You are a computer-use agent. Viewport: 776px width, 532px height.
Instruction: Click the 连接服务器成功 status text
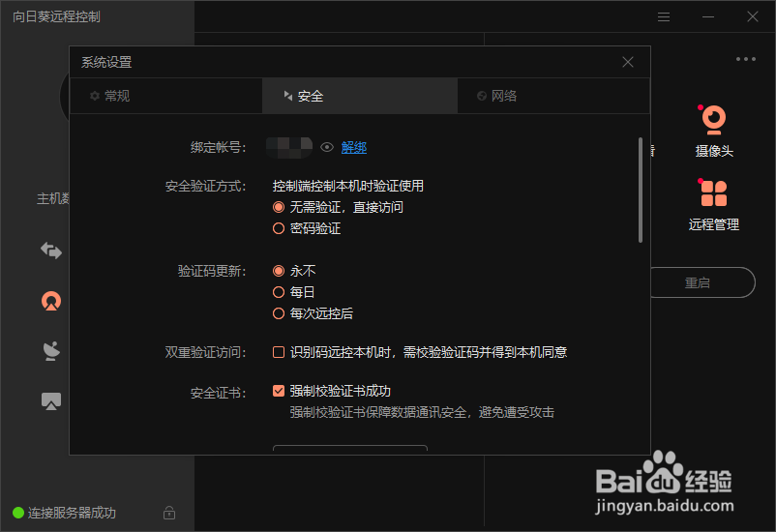click(72, 513)
